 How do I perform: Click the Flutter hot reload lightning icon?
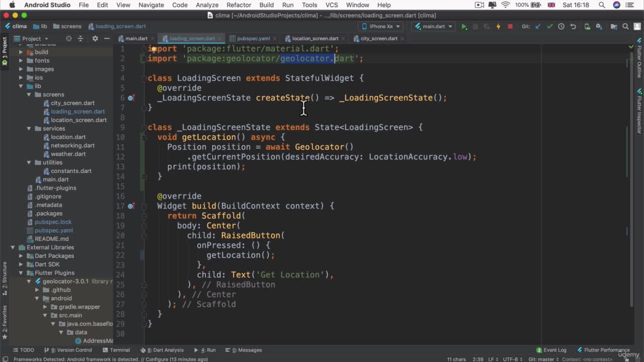click(x=498, y=26)
